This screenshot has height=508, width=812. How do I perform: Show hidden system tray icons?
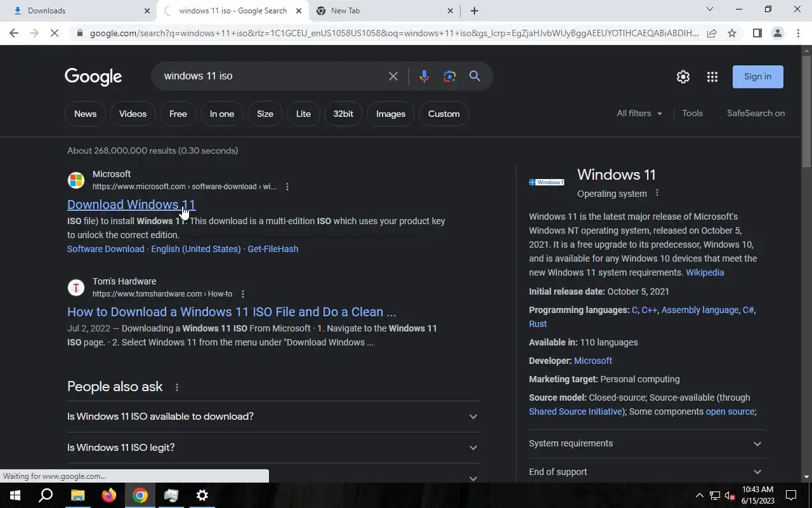pyautogui.click(x=699, y=495)
